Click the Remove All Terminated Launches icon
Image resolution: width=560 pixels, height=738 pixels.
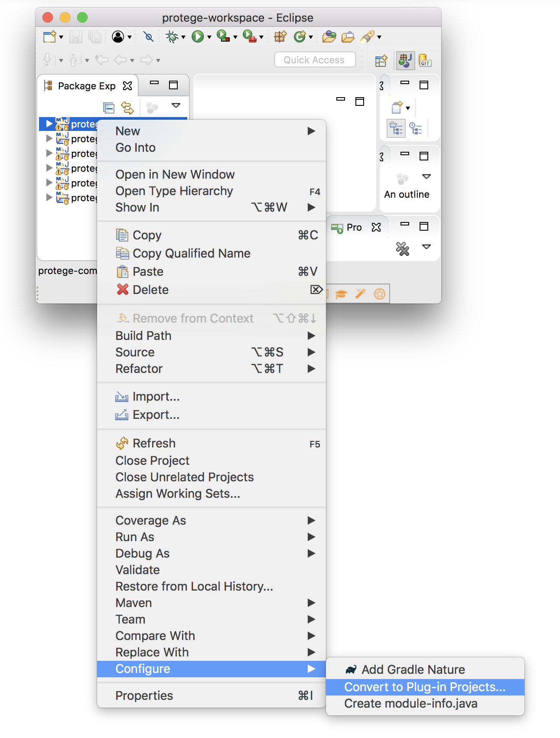403,248
